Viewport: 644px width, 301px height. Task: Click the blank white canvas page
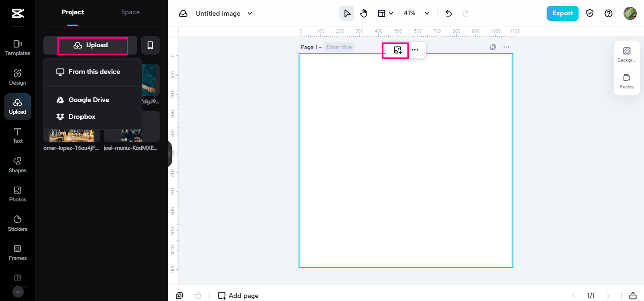(406, 161)
